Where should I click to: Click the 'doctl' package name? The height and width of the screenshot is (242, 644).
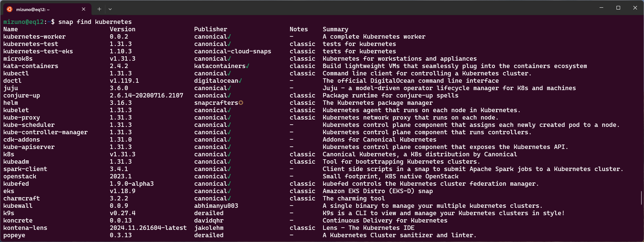tap(12, 81)
